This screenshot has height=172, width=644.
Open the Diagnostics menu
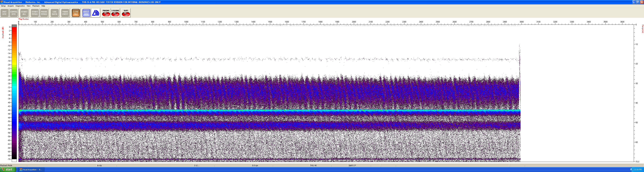pyautogui.click(x=20, y=6)
